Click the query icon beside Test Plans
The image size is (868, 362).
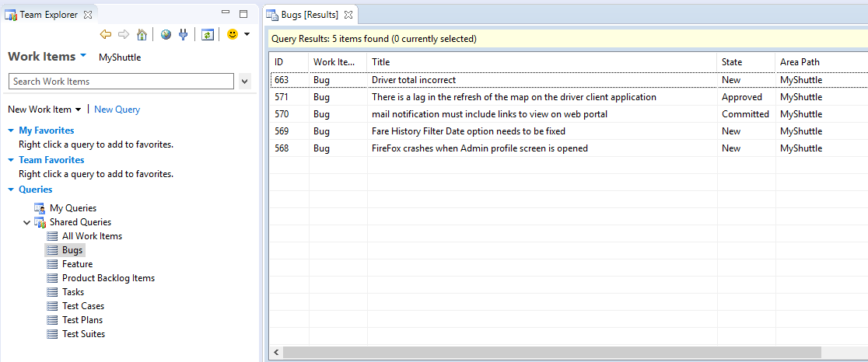(52, 320)
